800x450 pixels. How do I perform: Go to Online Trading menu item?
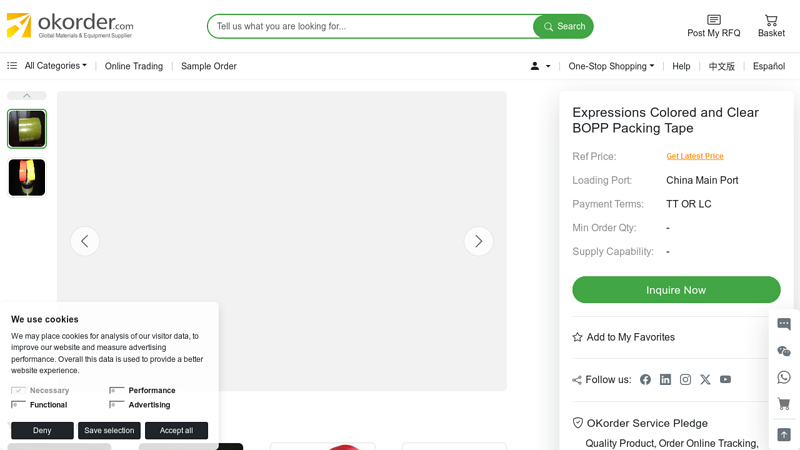coord(134,66)
